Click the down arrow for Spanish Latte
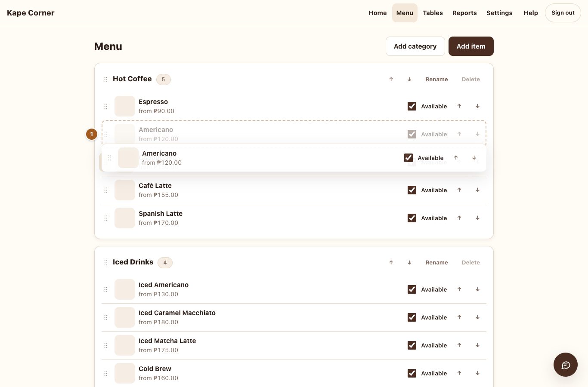 478,218
